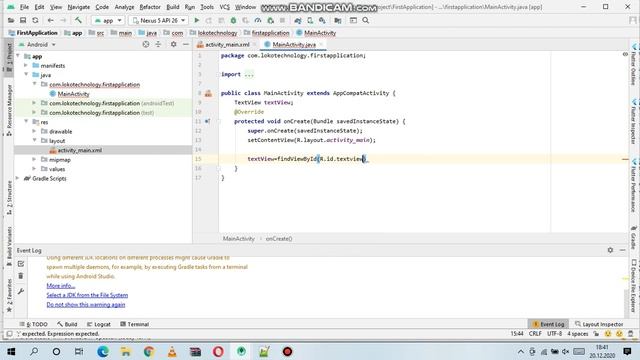This screenshot has width=640, height=360.
Task: Click the Make Project hammer icon
Action: [x=78, y=20]
